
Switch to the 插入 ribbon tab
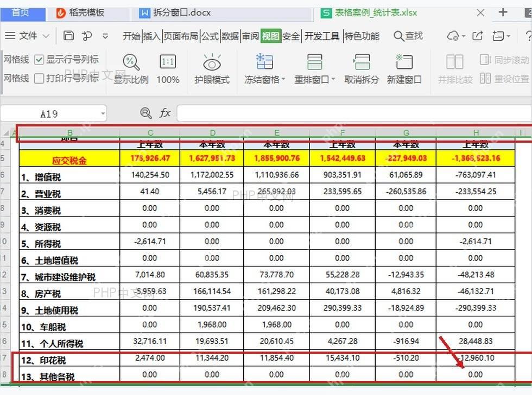(151, 36)
